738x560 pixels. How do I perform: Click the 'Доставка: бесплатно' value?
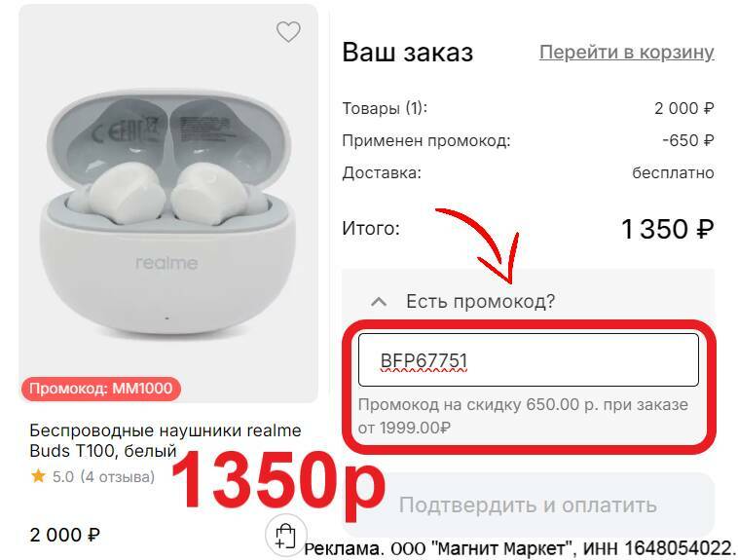pos(673,172)
